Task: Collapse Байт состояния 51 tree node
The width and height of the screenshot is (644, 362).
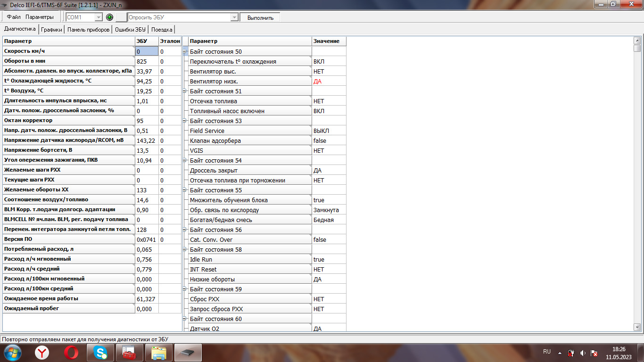Action: (x=185, y=91)
